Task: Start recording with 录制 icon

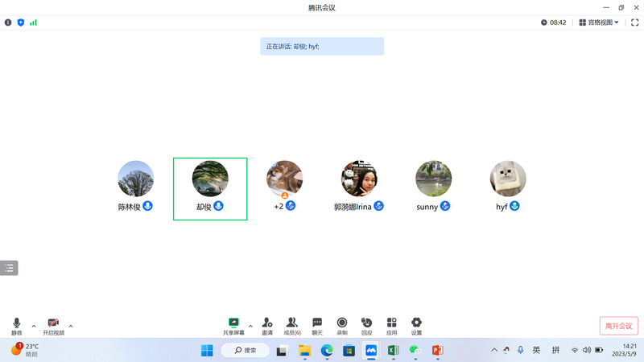Action: coord(342,323)
